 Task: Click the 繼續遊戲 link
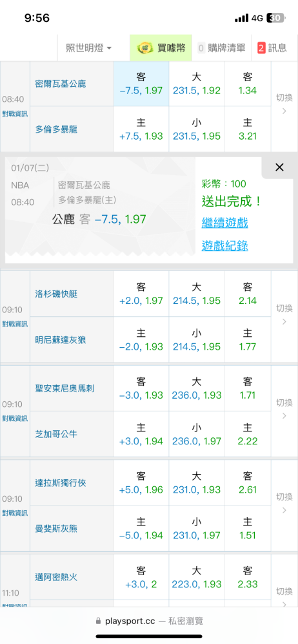pos(224,223)
